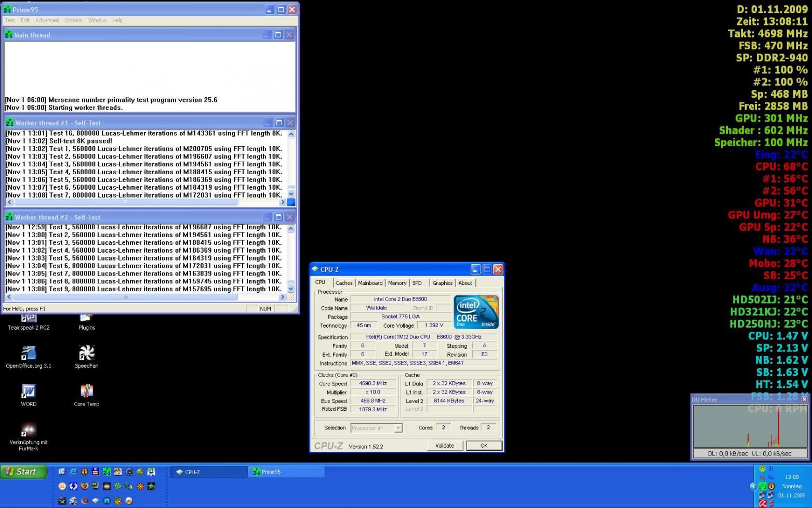Click the Worker thread #1 window icon
This screenshot has width=812, height=508.
point(10,123)
